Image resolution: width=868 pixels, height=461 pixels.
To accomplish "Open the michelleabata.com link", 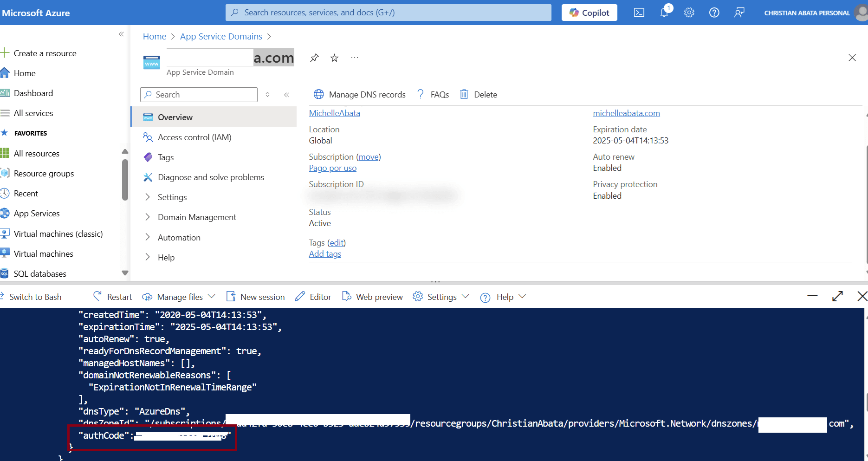I will pos(626,113).
